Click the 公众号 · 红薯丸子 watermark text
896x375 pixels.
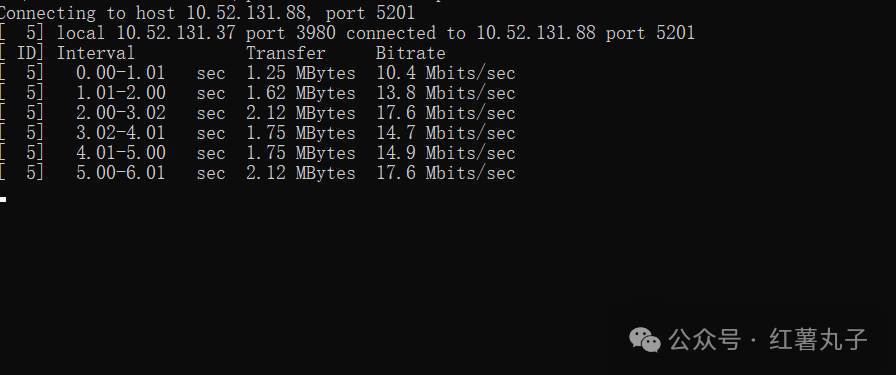pyautogui.click(x=767, y=340)
